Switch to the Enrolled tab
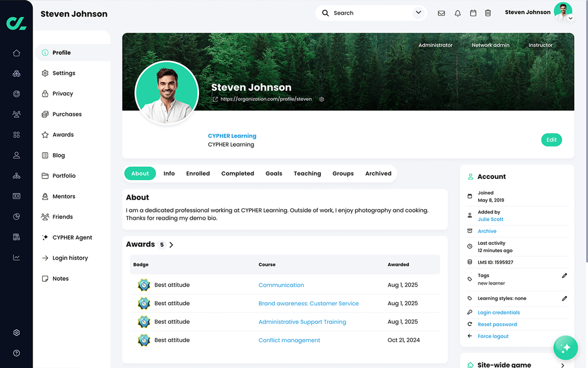Screen dimensions: 588x368 (198, 174)
